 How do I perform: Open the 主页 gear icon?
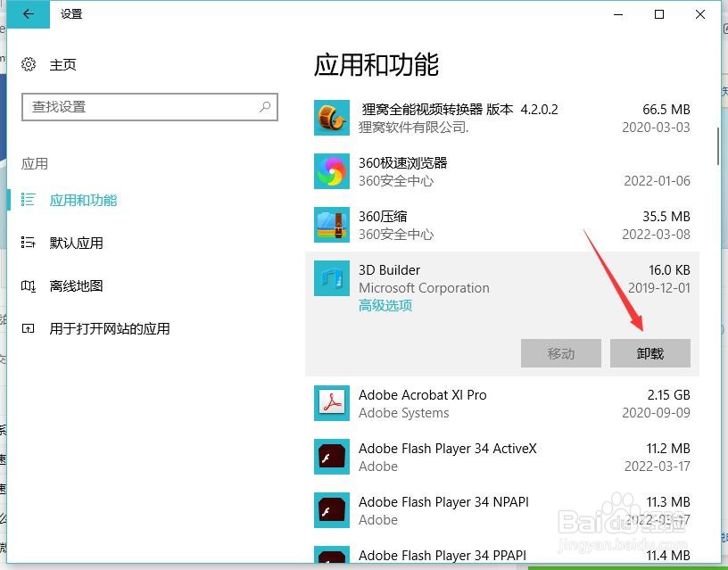[x=29, y=64]
